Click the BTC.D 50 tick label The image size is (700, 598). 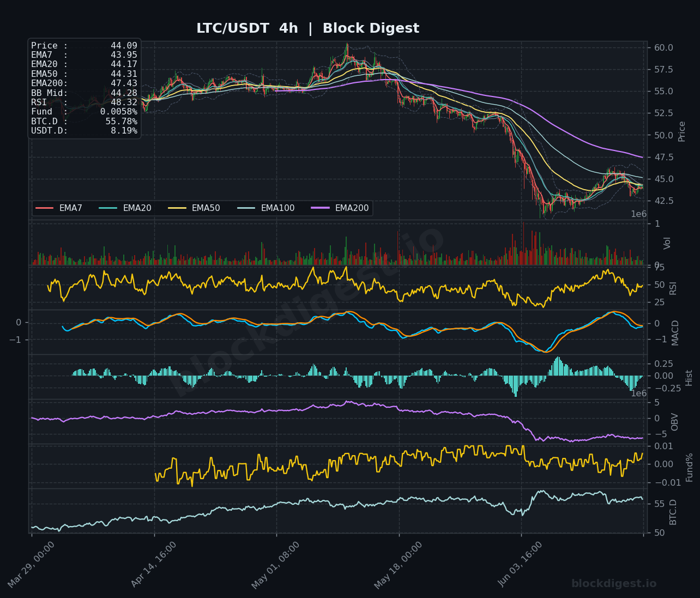coord(659,533)
